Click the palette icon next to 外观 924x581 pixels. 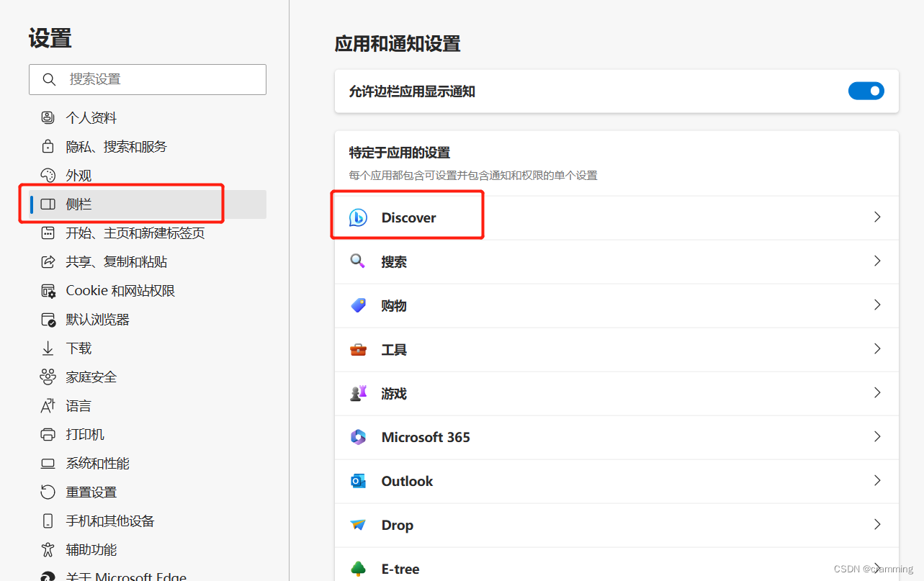point(48,175)
